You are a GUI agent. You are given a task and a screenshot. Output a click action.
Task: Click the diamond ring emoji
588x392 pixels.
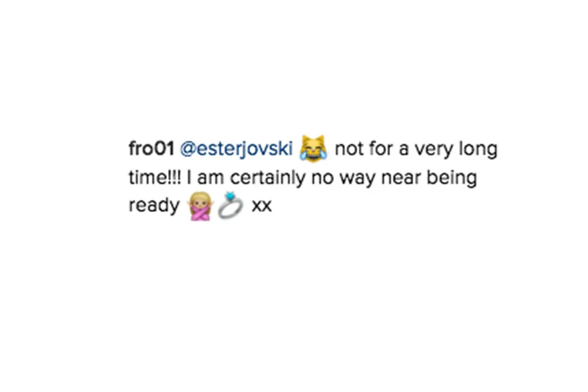click(x=230, y=205)
